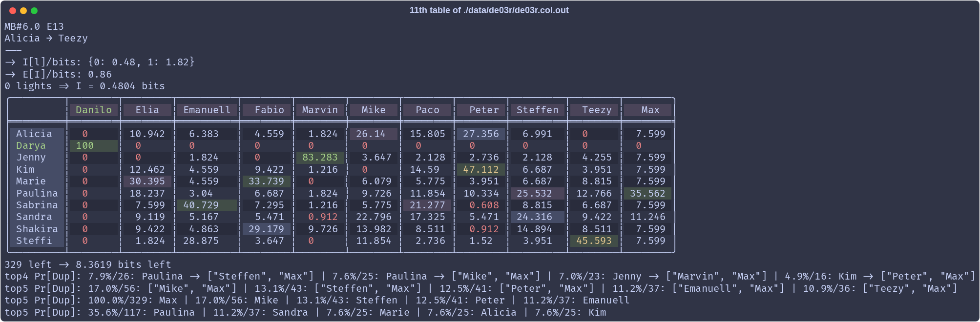
Task: Click the 25.532 cell in Steffen column
Action: (538, 193)
